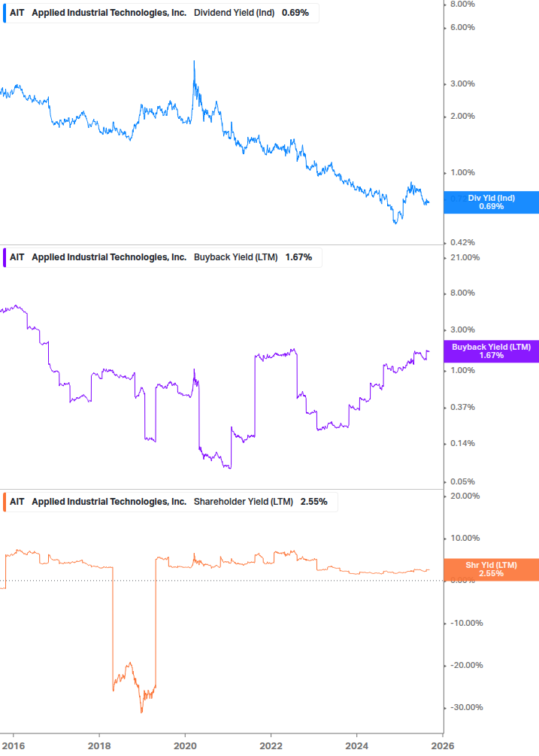Click the purple Buyback Yield legend color bar
The width and height of the screenshot is (539, 756).
[5, 257]
